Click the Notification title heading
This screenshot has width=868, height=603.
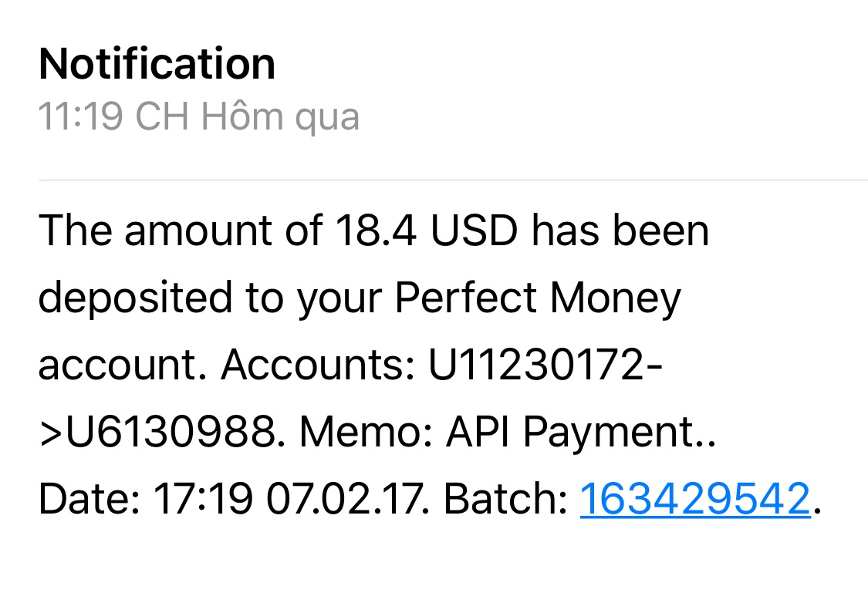pyautogui.click(x=157, y=64)
